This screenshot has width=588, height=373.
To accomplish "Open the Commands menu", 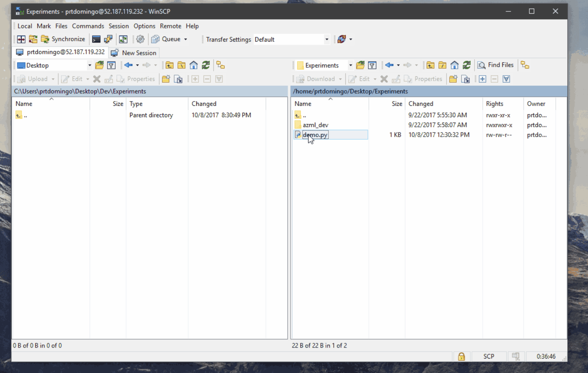I will point(88,26).
